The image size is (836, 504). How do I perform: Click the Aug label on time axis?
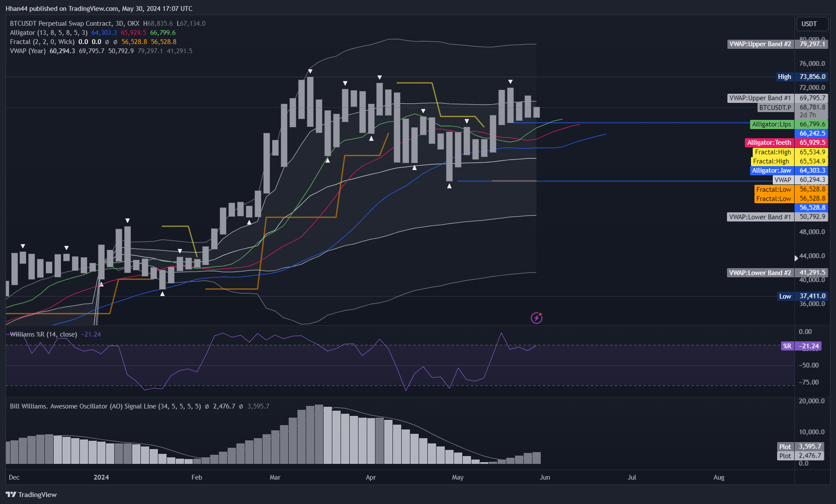pos(719,477)
